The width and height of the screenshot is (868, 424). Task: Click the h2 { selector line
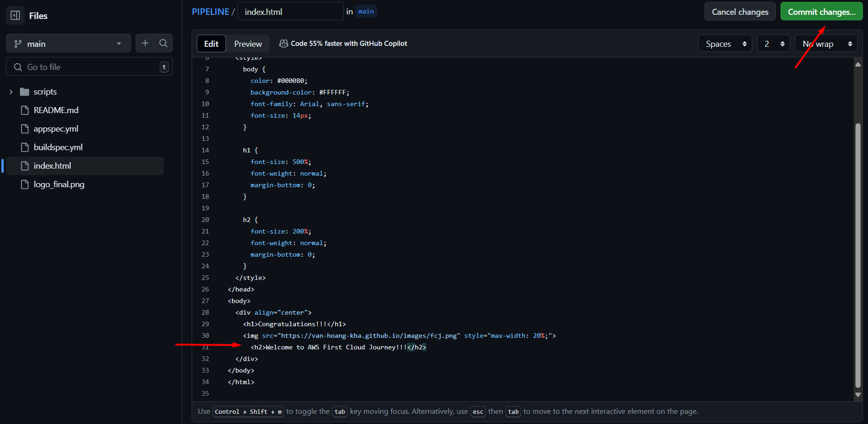point(250,220)
